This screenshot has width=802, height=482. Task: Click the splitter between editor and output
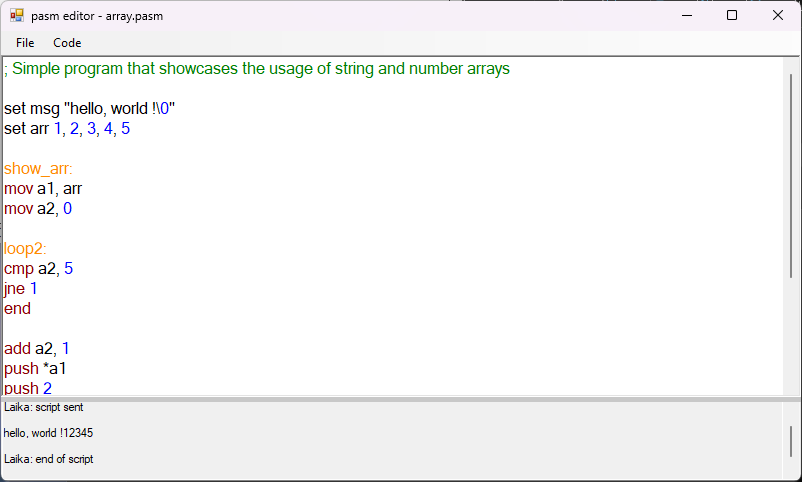click(x=400, y=399)
